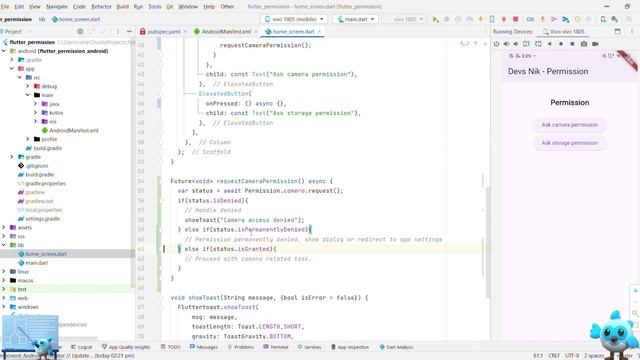The height and width of the screenshot is (360, 640).
Task: Rotate the mirrored device right
Action: pyautogui.click(x=538, y=44)
